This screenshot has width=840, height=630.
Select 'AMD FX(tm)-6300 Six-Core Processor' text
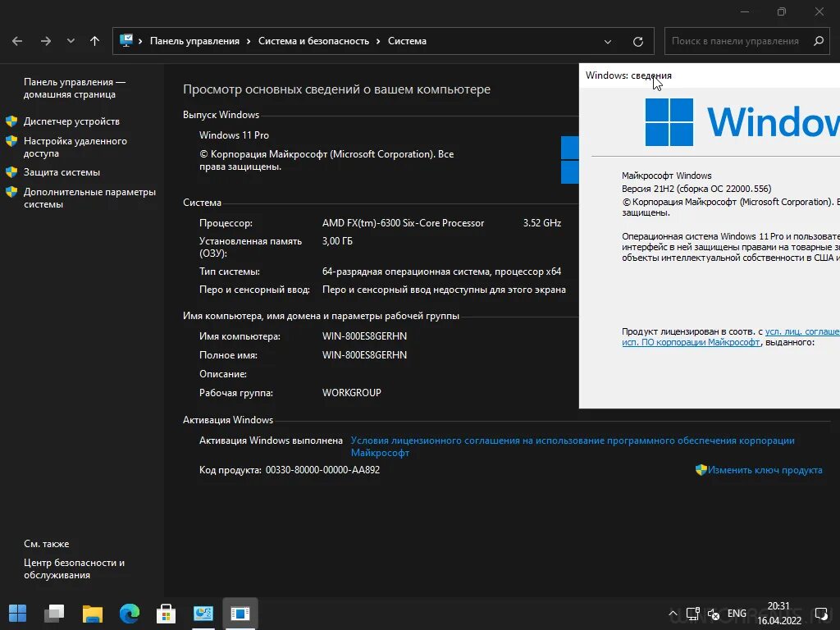[x=403, y=223]
